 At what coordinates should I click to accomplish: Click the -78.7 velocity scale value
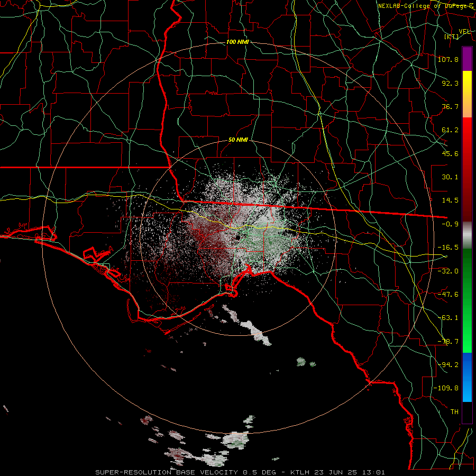448,342
